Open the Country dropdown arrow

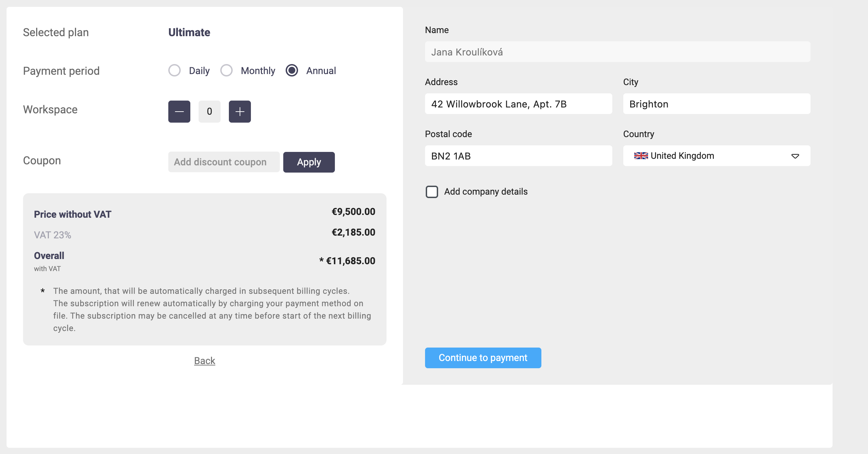coord(795,156)
